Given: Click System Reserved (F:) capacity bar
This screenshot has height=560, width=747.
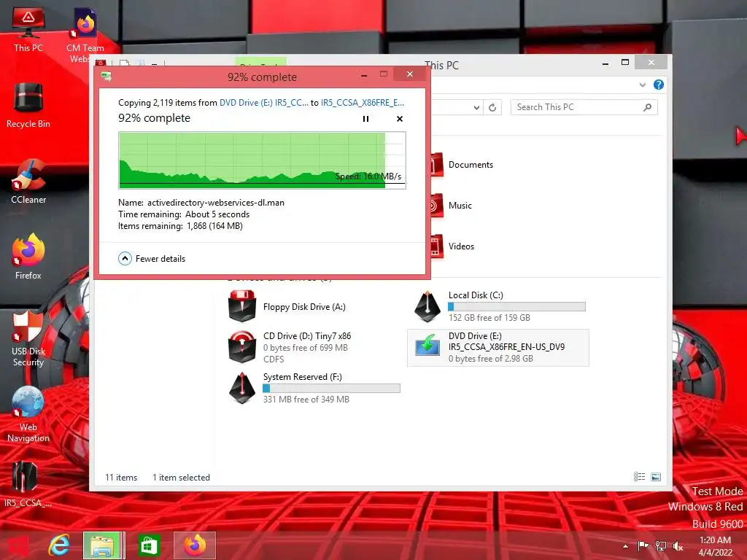Looking at the screenshot, I should pyautogui.click(x=332, y=389).
